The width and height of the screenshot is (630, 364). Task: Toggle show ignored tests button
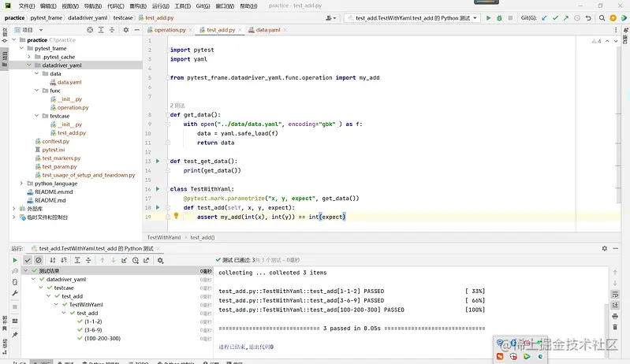pyautogui.click(x=39, y=261)
